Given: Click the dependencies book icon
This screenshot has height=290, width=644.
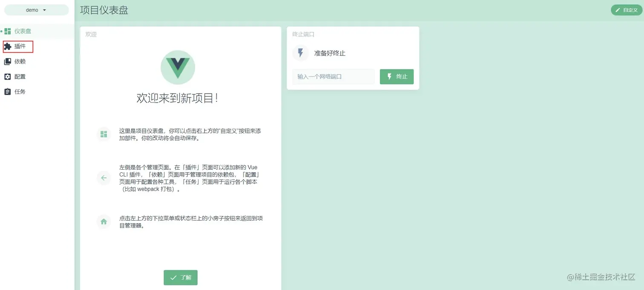Looking at the screenshot, I should click(8, 62).
